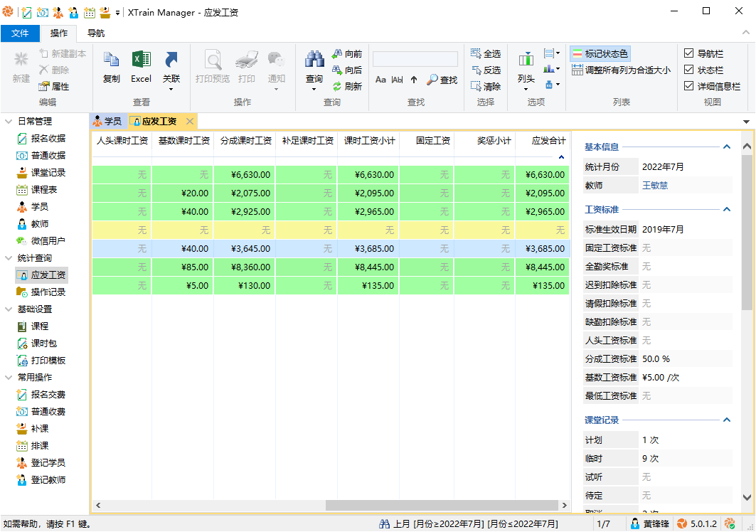Open 课程表 in navigation
Viewport: 756px width, 532px height.
tap(37, 190)
